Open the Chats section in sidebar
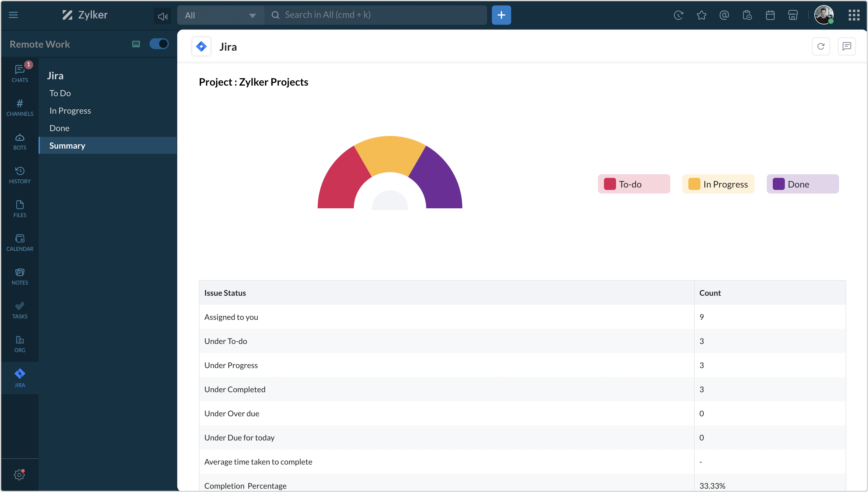Screen dimensions: 868x492 tap(20, 73)
